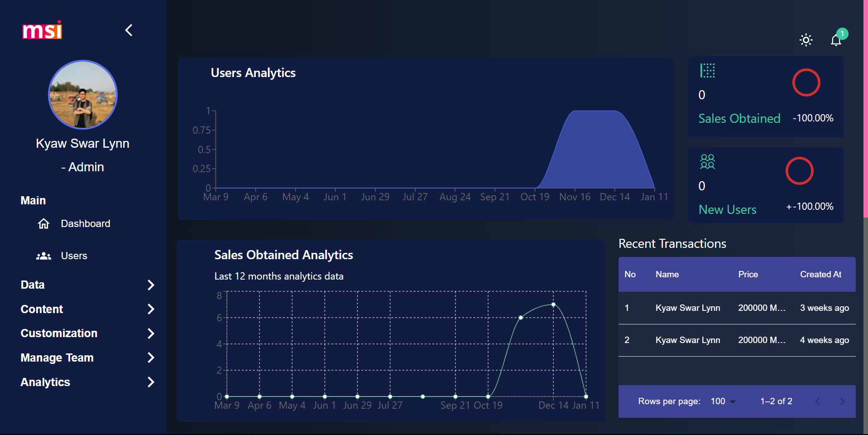
Task: Open notifications bell icon
Action: pos(836,40)
